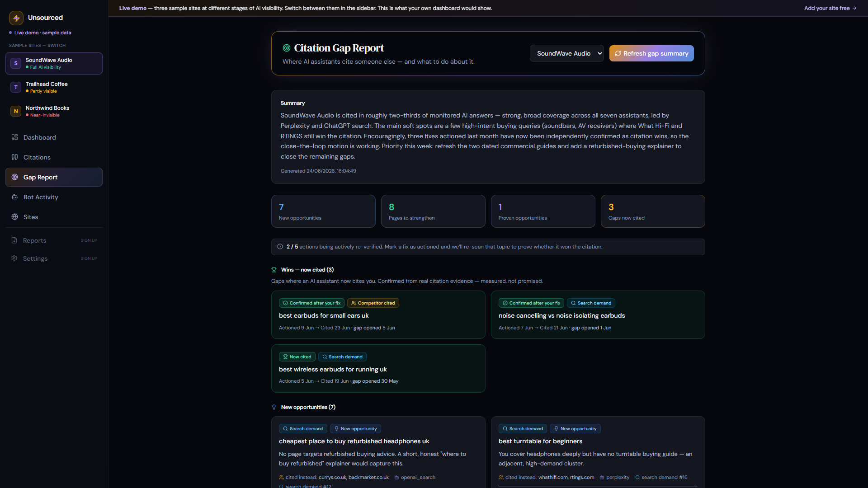Image resolution: width=868 pixels, height=488 pixels.
Task: Click the Unsourced lightning bolt logo
Action: point(16,18)
